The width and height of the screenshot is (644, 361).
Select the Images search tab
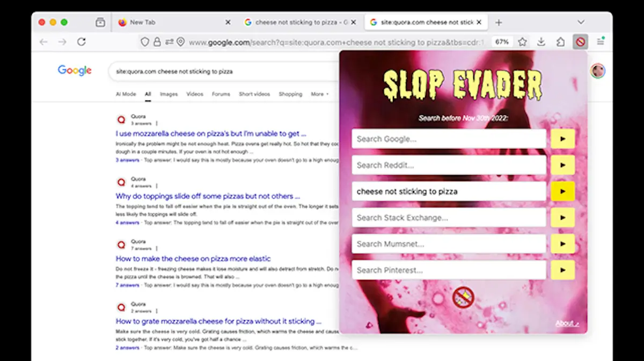tap(169, 94)
